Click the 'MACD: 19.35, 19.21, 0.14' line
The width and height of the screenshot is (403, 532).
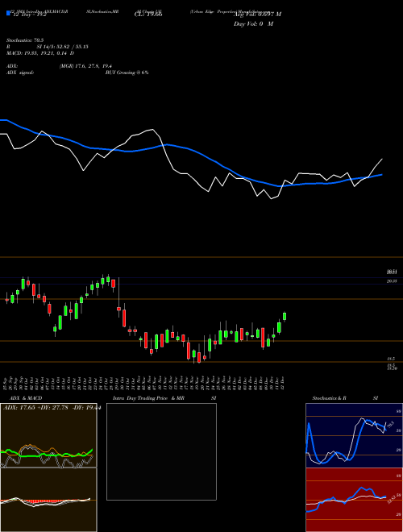(x=37, y=53)
